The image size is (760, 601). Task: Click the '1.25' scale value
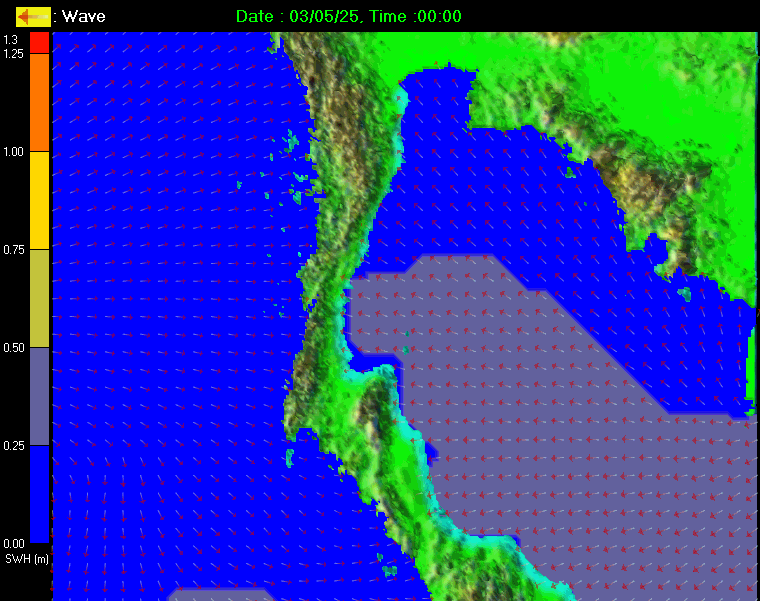[13, 54]
